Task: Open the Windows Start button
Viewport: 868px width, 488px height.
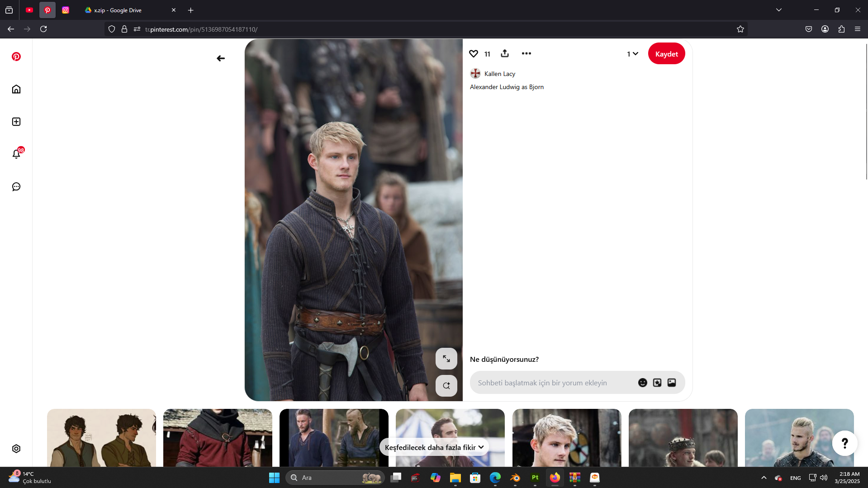Action: point(274,478)
